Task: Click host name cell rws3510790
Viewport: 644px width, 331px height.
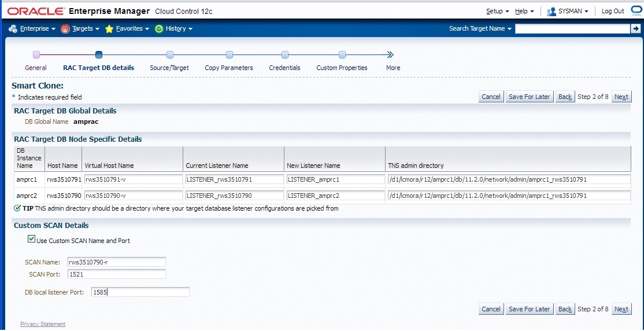Action: click(63, 196)
